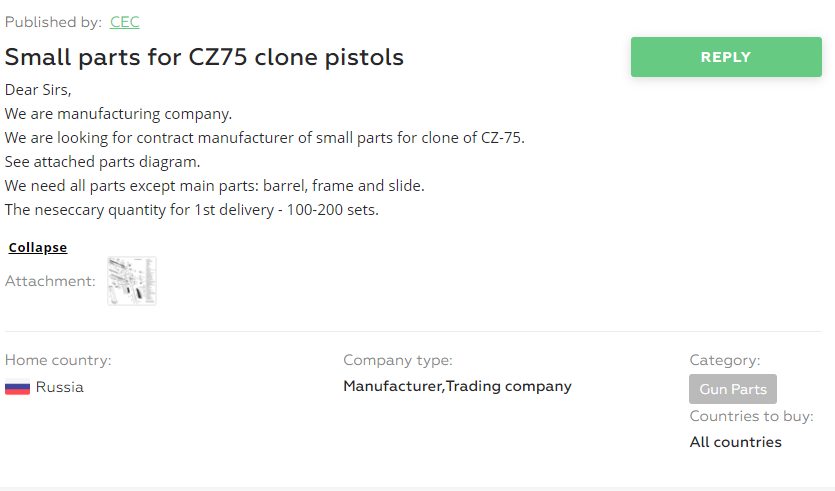Screen dimensions: 835x491
Task: Click the See attached parts diagram line
Action: 102,162
